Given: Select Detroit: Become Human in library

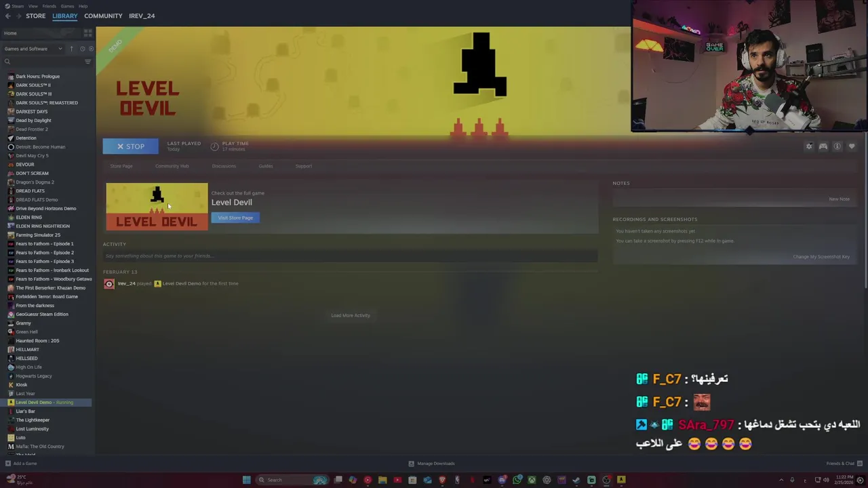Looking at the screenshot, I should (40, 147).
